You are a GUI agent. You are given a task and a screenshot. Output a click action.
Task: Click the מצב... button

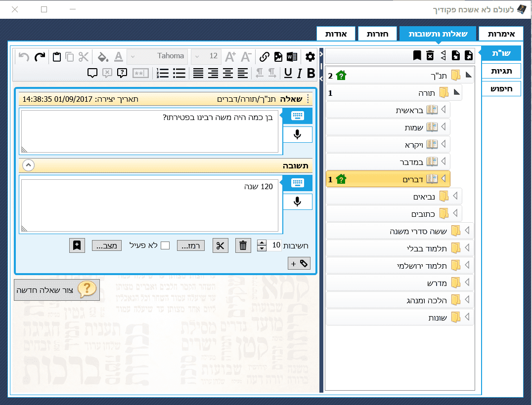point(106,245)
